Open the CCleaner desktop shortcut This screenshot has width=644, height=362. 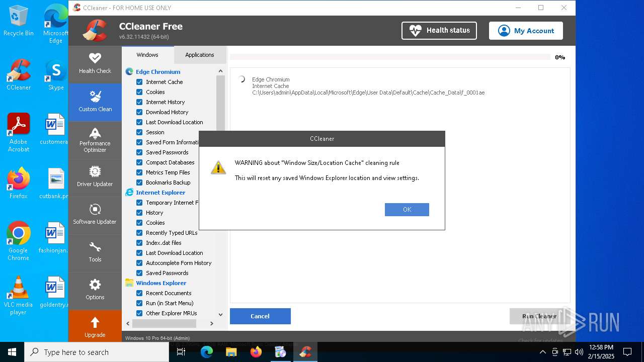(18, 75)
